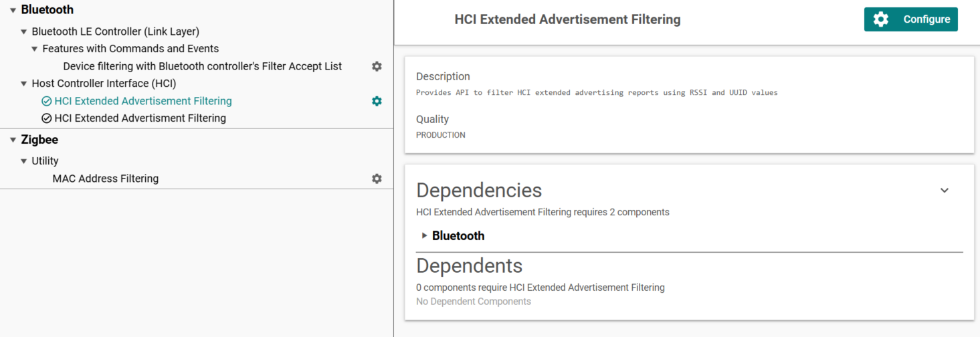980x337 pixels.
Task: Select MAC Address Filtering component
Action: 106,179
